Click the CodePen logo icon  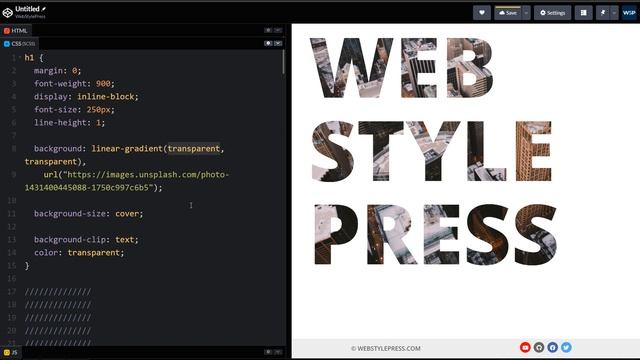[8, 13]
